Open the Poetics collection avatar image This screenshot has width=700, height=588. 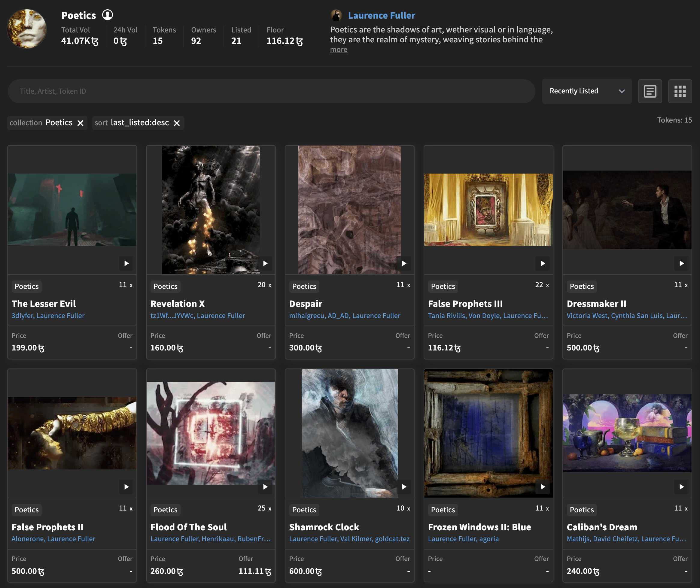[x=26, y=28]
